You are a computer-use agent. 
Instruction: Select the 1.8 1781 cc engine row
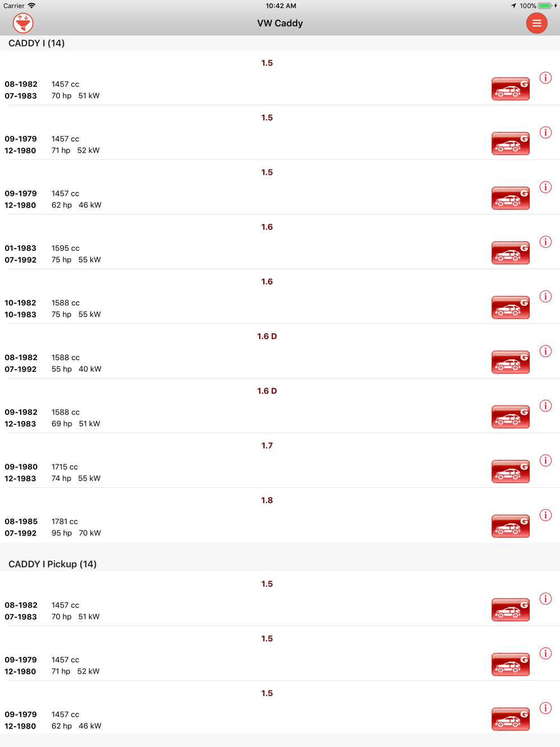[280, 515]
